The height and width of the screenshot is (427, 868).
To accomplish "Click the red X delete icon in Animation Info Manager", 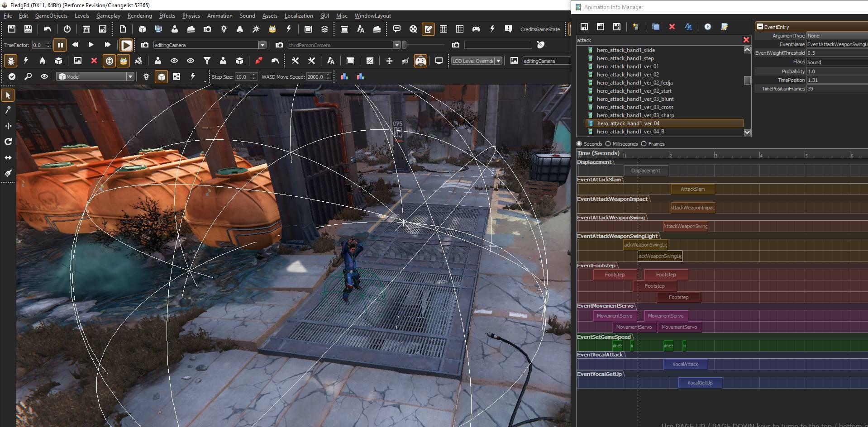I will click(x=672, y=27).
